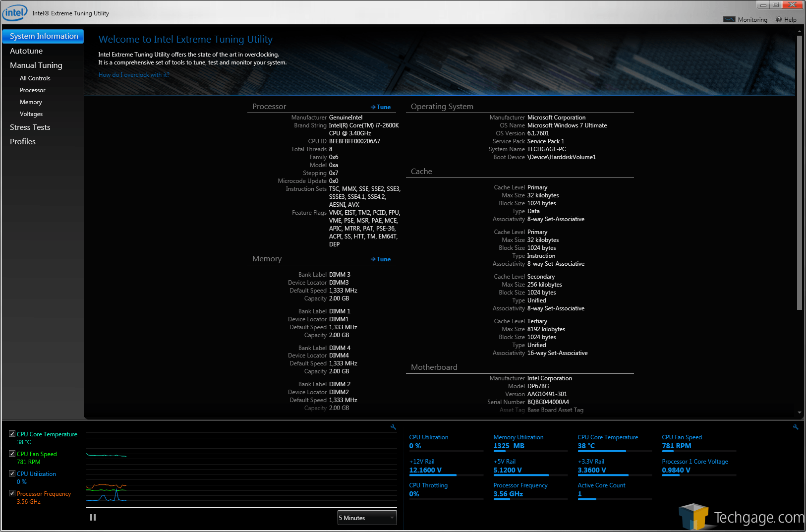
Task: Click wrench icon above monitoring graph
Action: tap(393, 427)
